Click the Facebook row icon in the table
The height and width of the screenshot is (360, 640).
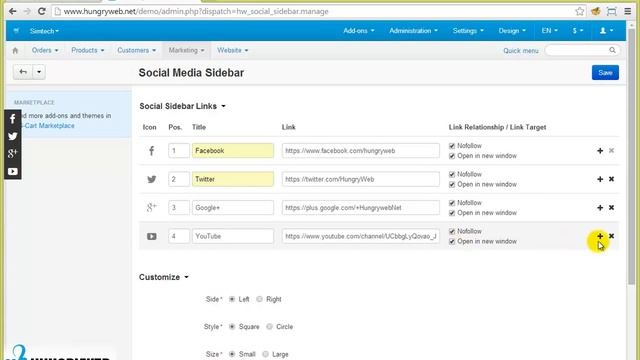coord(151,151)
